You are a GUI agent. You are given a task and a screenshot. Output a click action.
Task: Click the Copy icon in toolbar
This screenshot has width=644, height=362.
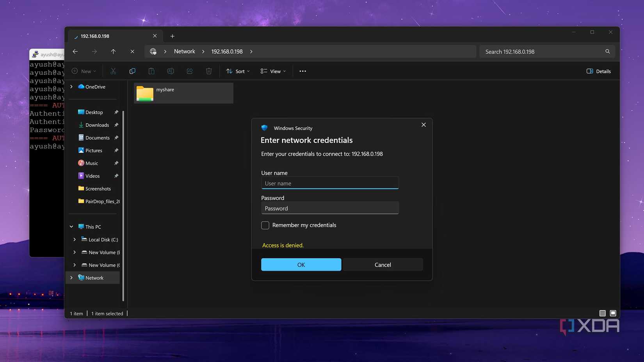(132, 71)
